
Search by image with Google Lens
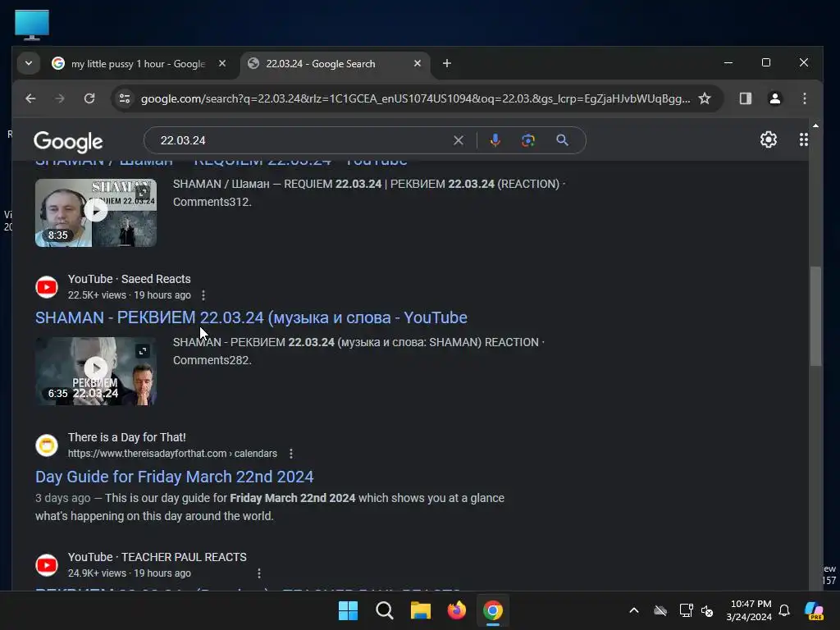click(x=528, y=140)
